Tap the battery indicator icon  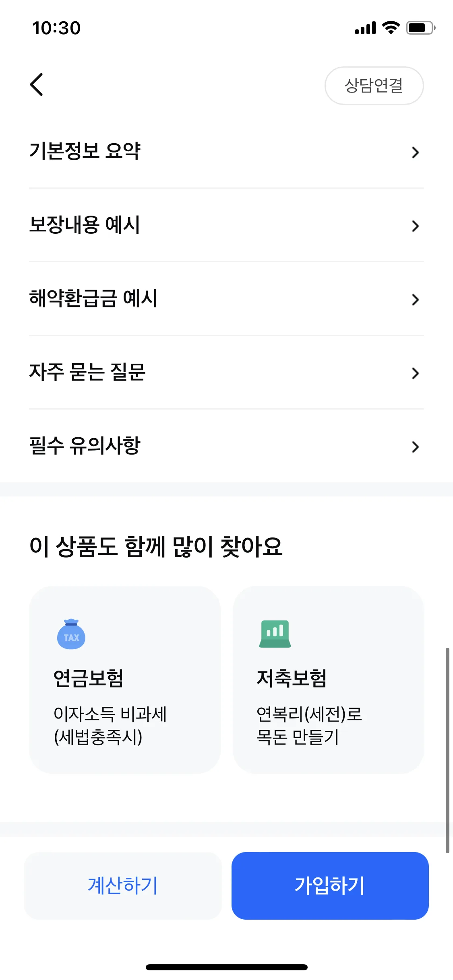click(421, 28)
